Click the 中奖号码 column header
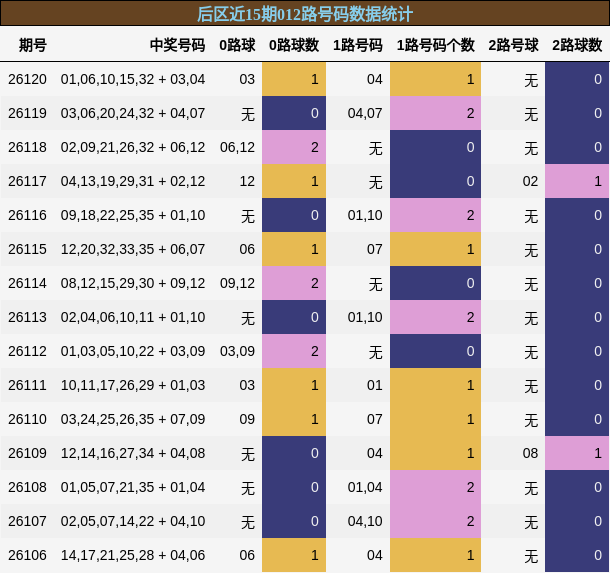This screenshot has height=573, width=610. click(x=177, y=45)
